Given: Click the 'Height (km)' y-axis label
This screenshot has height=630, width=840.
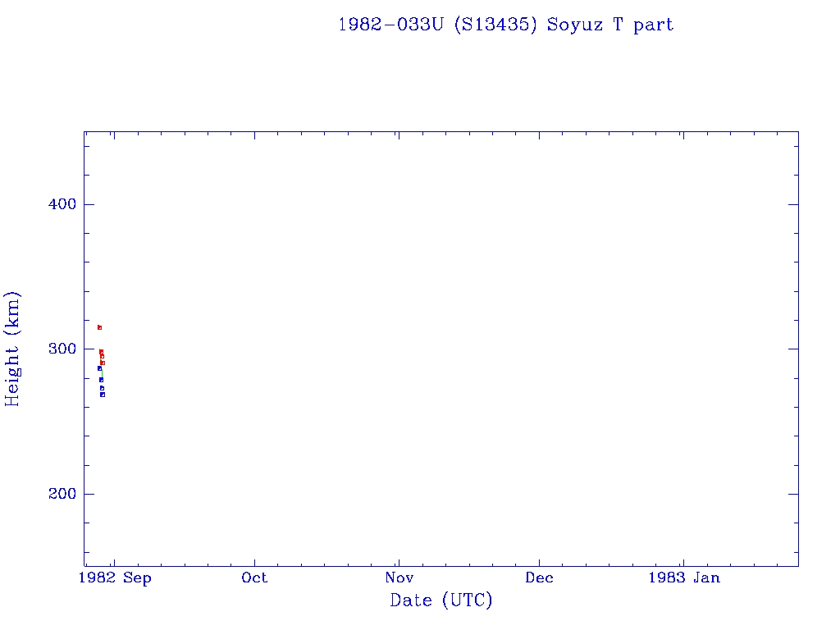Looking at the screenshot, I should click(x=12, y=349).
